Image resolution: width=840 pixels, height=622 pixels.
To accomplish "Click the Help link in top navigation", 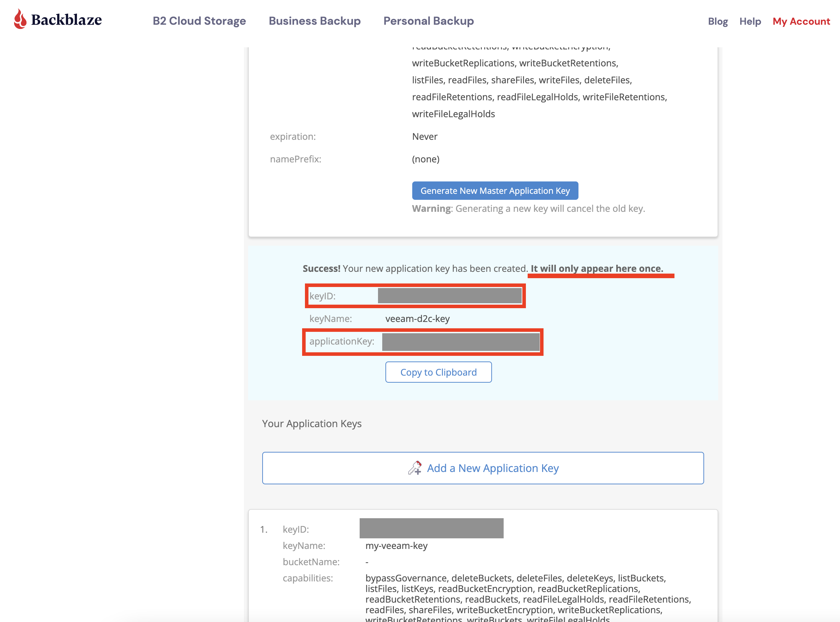I will pos(750,21).
